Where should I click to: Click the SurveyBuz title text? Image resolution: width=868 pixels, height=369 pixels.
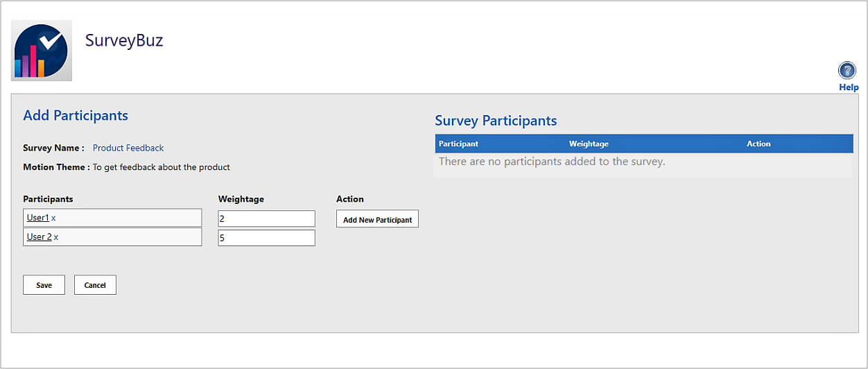[x=124, y=40]
